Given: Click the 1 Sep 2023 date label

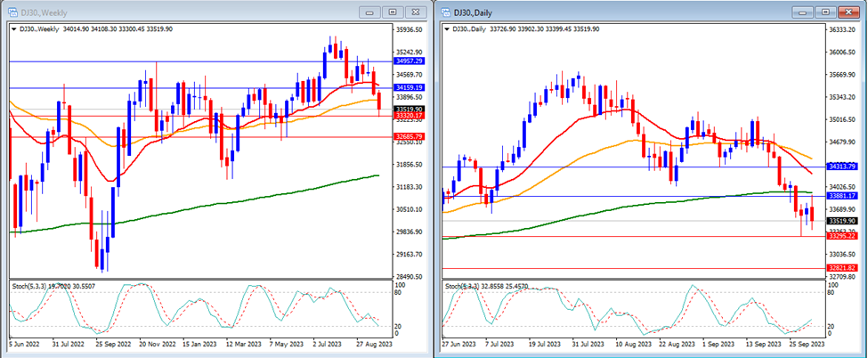Looking at the screenshot, I should pos(720,344).
